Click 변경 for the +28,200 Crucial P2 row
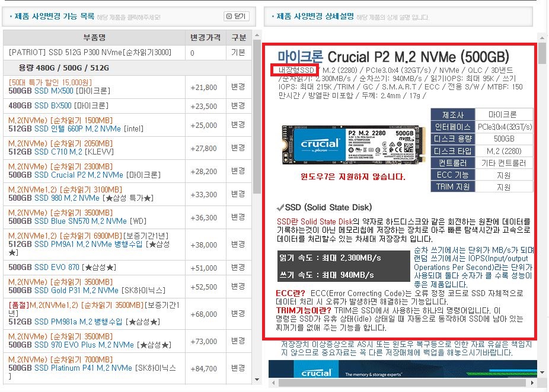Screen dimensions: 549x392 pos(238,171)
